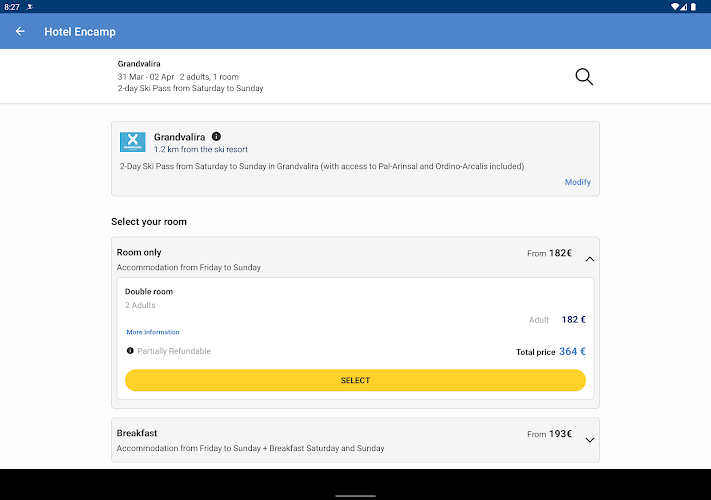This screenshot has height=500, width=711.
Task: Tap the info icon beside Grandvalira
Action: click(216, 136)
